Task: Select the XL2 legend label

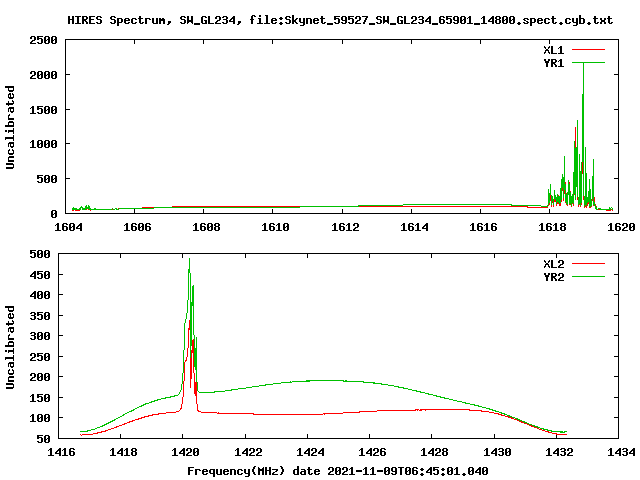Action: pos(553,264)
